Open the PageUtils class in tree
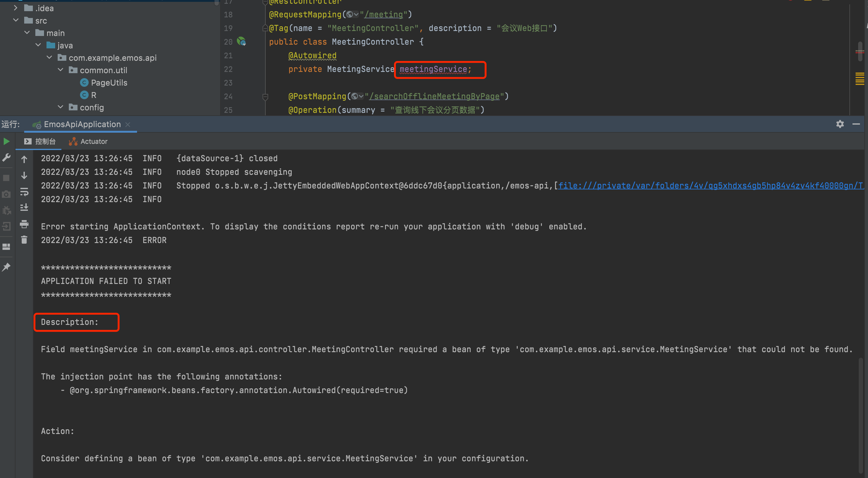This screenshot has height=478, width=868. (x=109, y=83)
